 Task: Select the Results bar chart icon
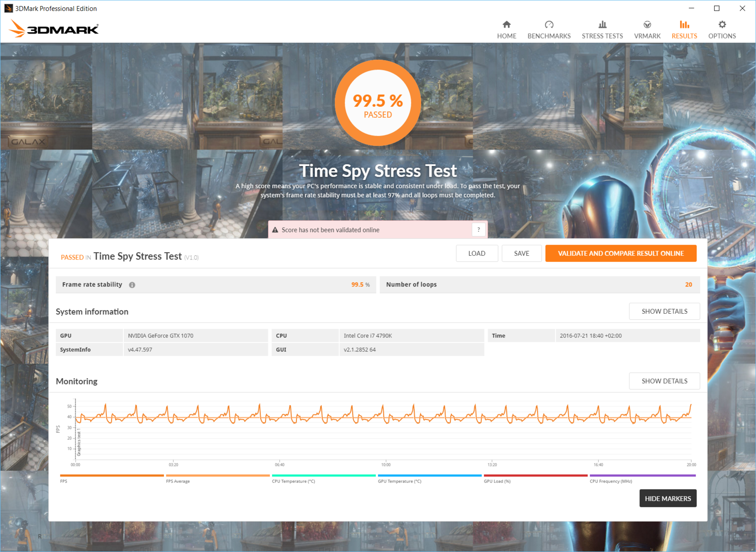pos(684,24)
